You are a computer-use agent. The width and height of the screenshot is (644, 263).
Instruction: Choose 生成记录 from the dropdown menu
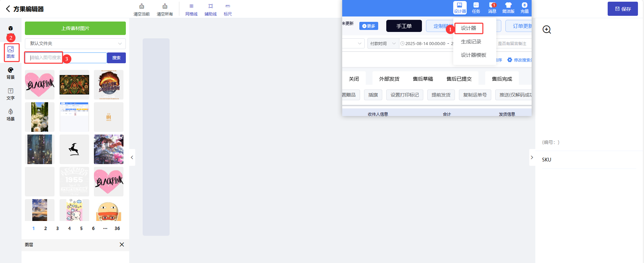[x=471, y=42]
